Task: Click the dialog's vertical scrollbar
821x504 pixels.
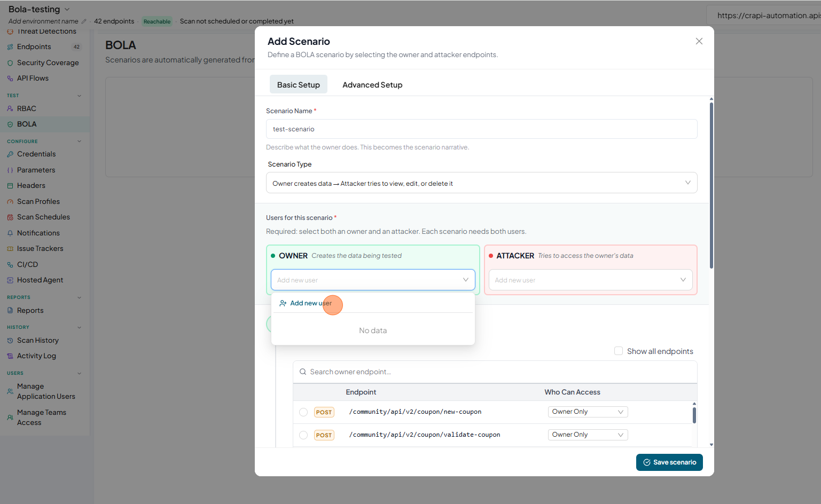Action: click(711, 186)
